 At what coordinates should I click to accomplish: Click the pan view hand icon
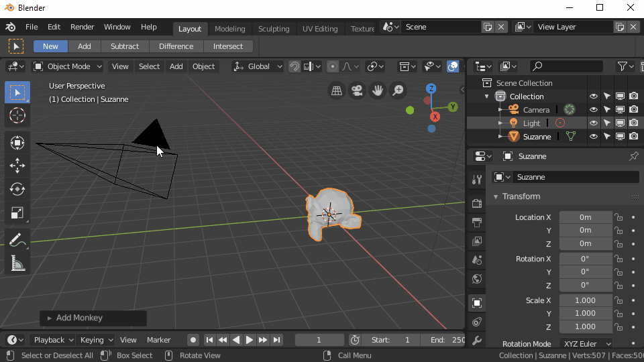pyautogui.click(x=378, y=90)
